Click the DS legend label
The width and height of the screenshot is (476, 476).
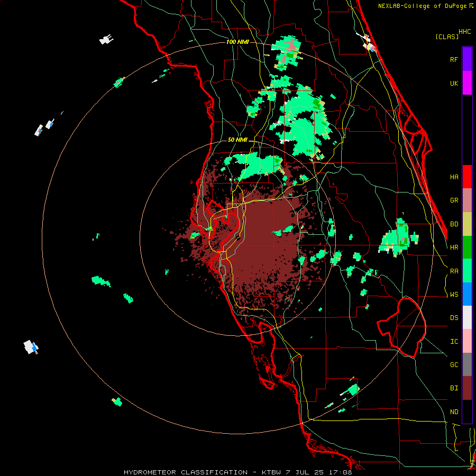[454, 317]
